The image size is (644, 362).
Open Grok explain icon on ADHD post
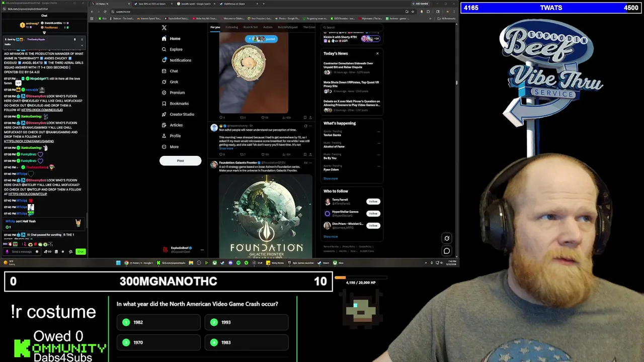pyautogui.click(x=305, y=126)
